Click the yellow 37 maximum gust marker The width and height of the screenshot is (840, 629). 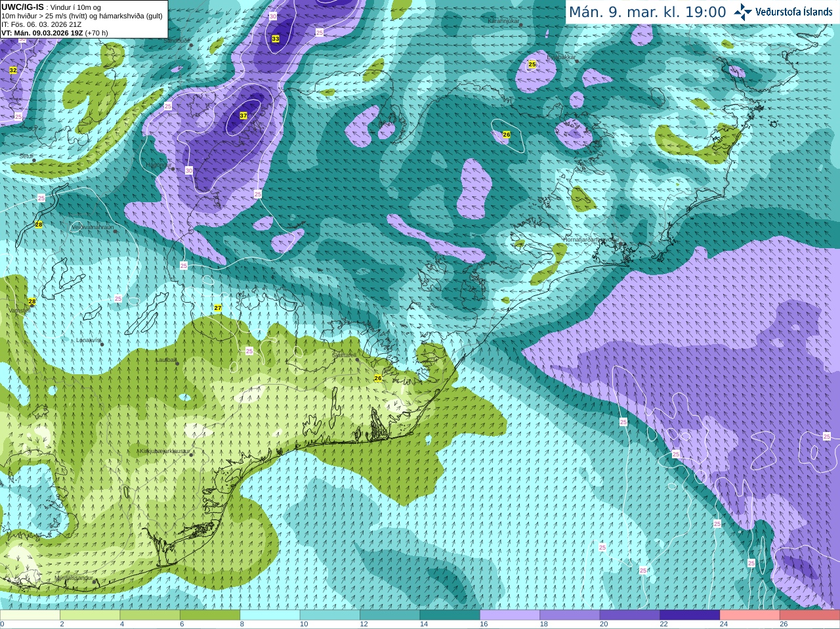click(243, 115)
